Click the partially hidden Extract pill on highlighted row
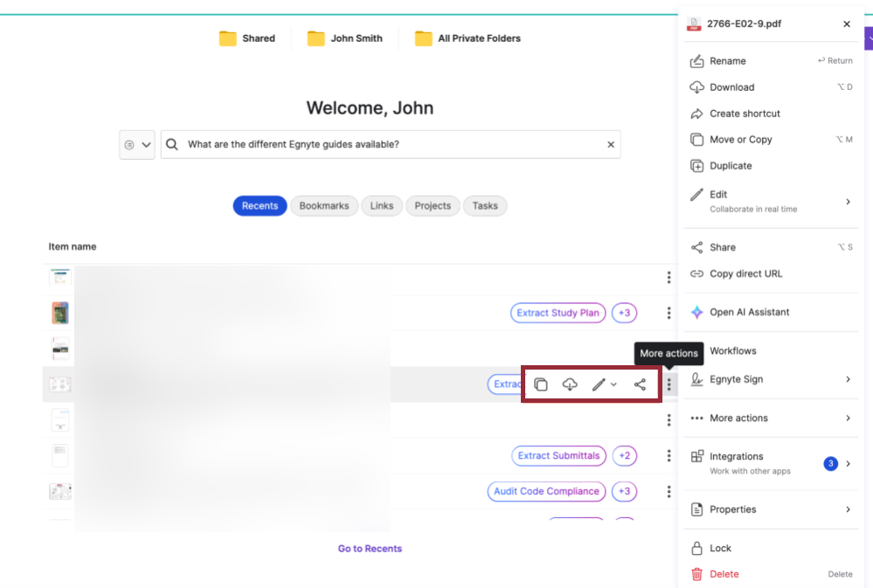 (504, 384)
